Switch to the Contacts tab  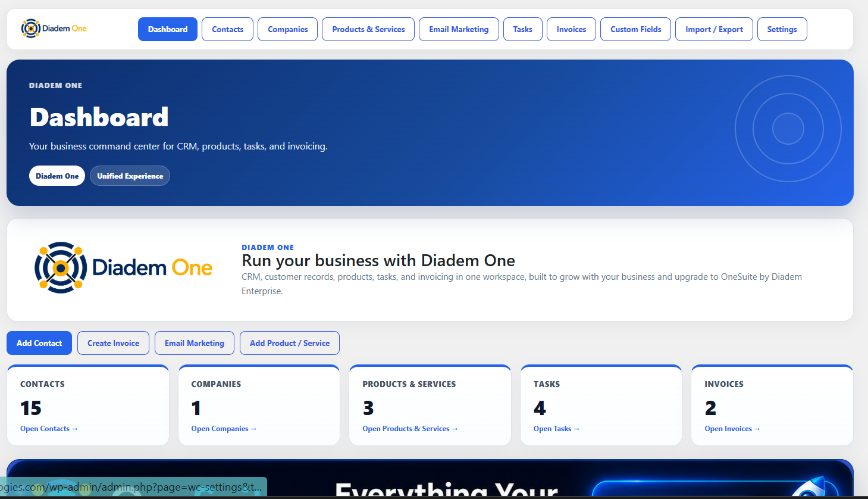pyautogui.click(x=227, y=29)
